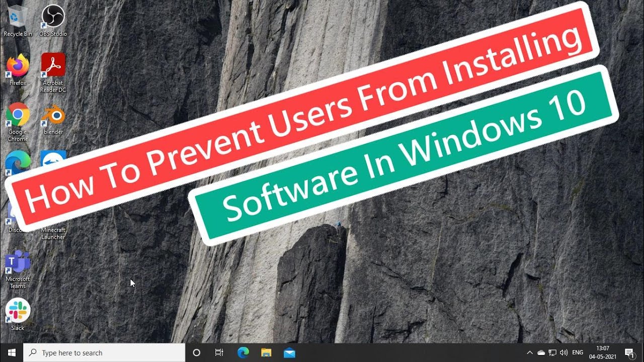
Task: Click the OneDrive cloud tray icon
Action: (541, 352)
